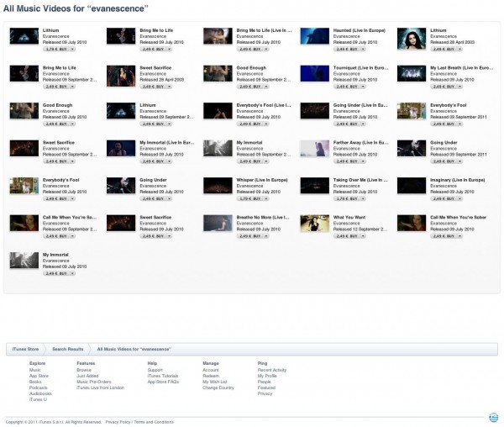
Task: Click Change Country link
Action: [x=218, y=387]
